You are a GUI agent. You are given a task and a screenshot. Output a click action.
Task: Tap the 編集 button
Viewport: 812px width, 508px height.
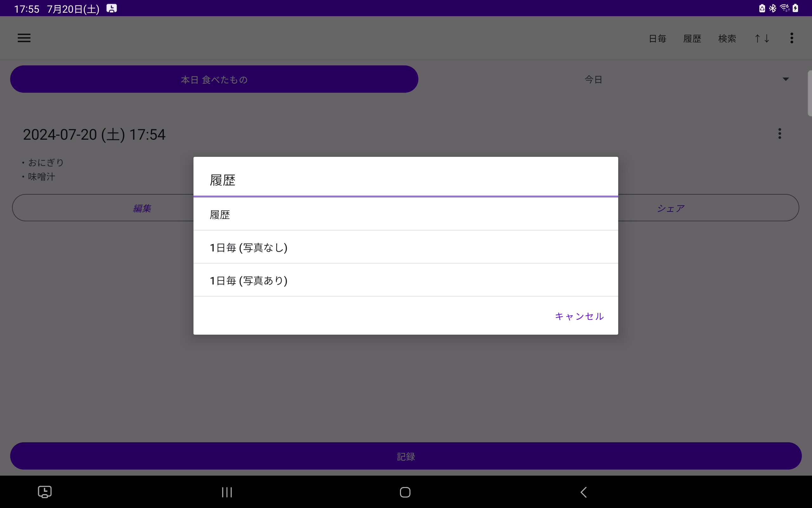click(x=141, y=208)
